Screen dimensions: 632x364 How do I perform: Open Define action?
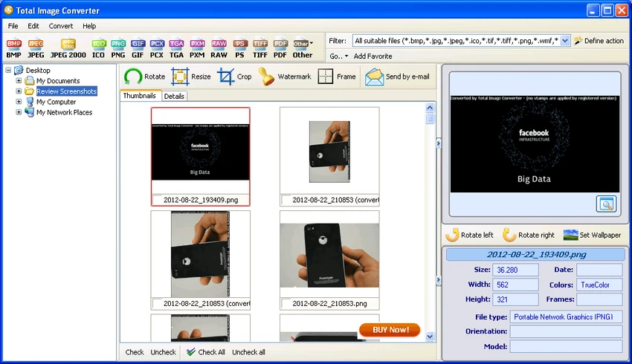tap(599, 41)
